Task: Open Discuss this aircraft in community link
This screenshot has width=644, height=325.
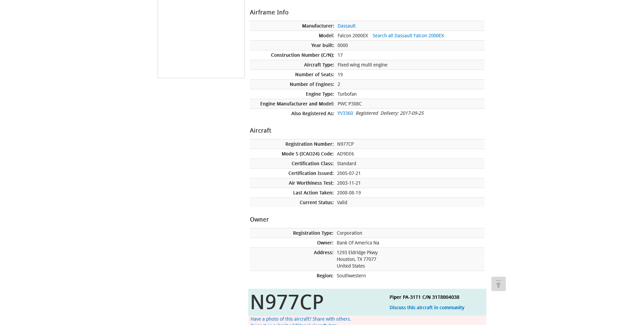Action: 427,308
